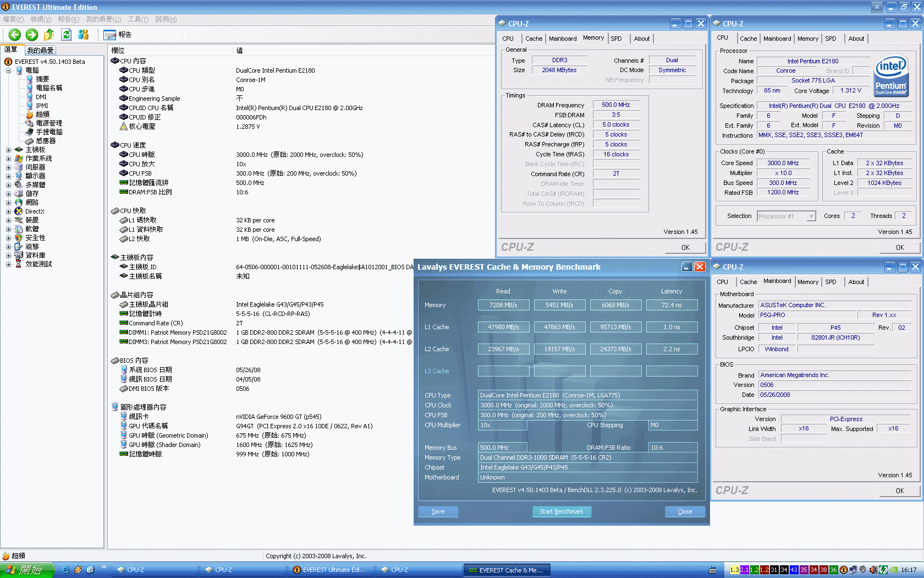Click the green Forward arrow toolbar icon
924x578 pixels.
click(x=32, y=35)
